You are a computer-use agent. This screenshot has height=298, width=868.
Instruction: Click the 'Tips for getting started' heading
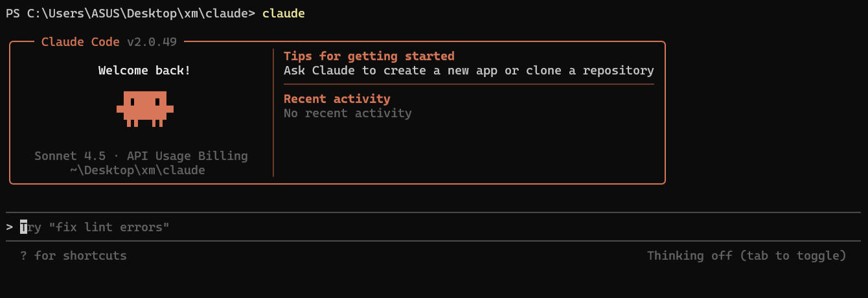[x=369, y=56]
